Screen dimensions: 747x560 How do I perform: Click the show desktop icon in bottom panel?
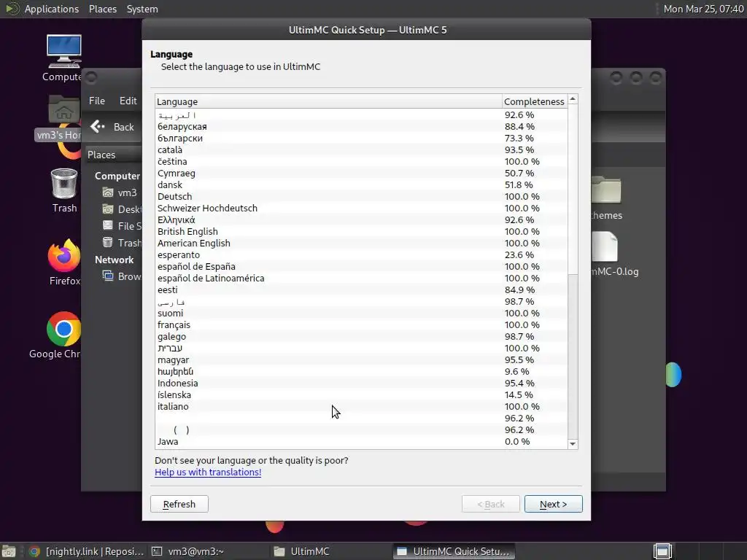point(9,551)
